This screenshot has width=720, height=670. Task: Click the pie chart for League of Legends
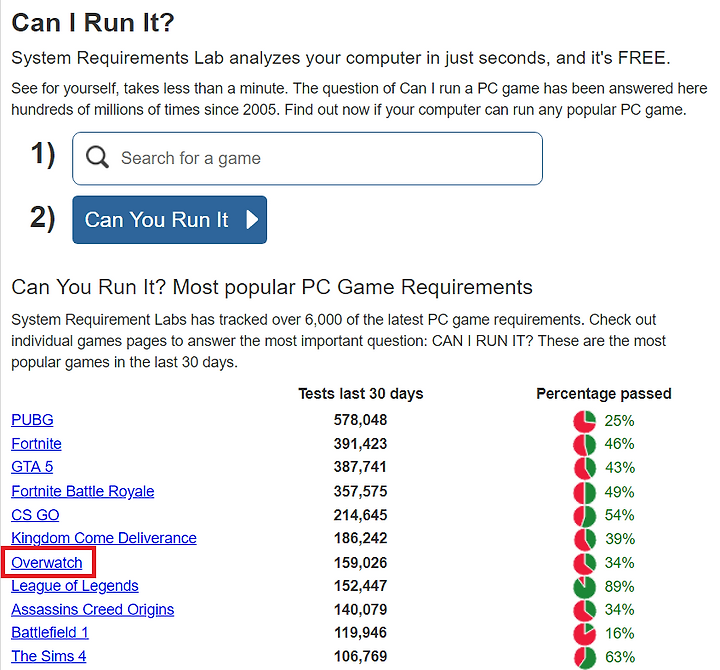[x=584, y=587]
